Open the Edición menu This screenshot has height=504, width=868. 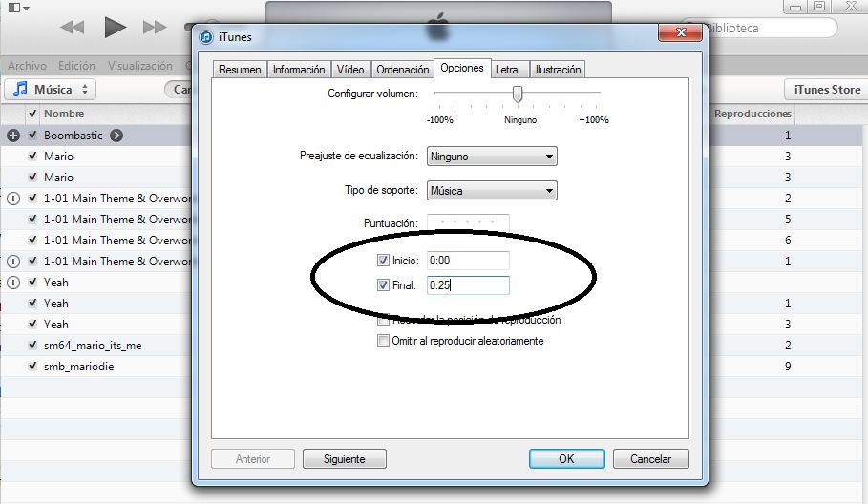point(77,66)
